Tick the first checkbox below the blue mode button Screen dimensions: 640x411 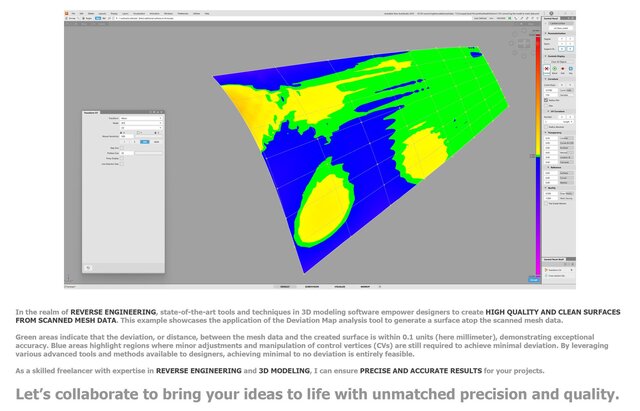click(123, 146)
